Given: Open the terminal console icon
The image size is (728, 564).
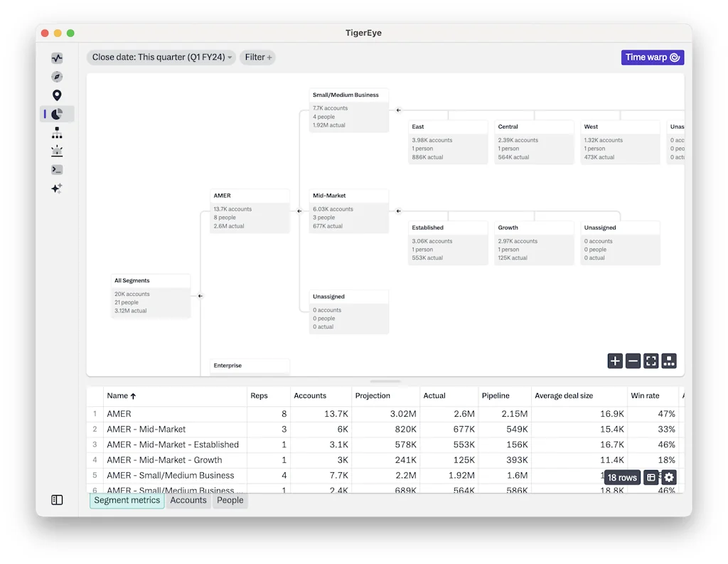Looking at the screenshot, I should (57, 169).
